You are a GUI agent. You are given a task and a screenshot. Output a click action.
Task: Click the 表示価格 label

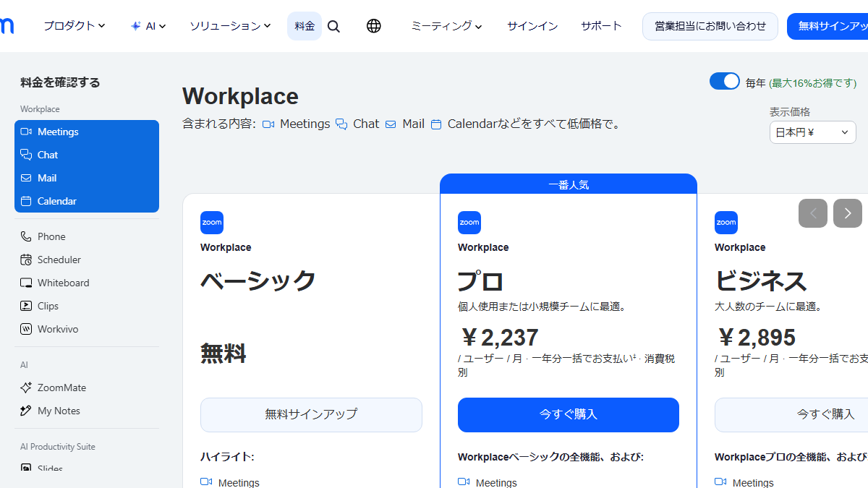coord(790,112)
